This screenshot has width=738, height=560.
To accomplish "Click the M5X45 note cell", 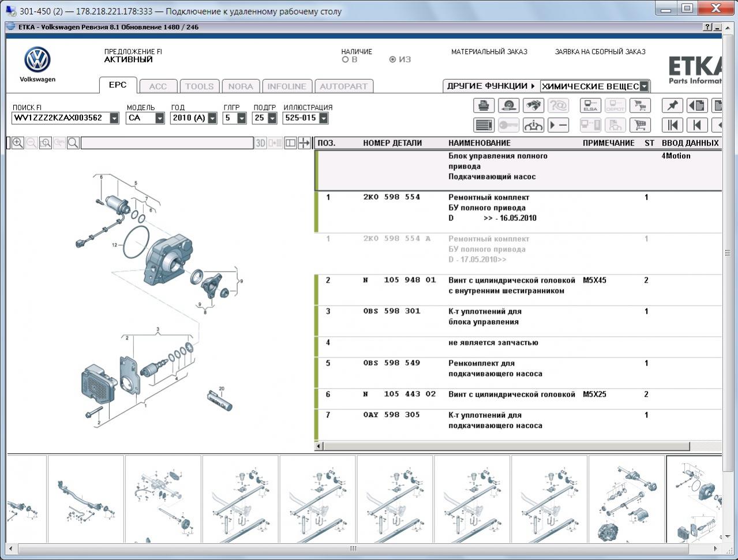I will point(594,280).
